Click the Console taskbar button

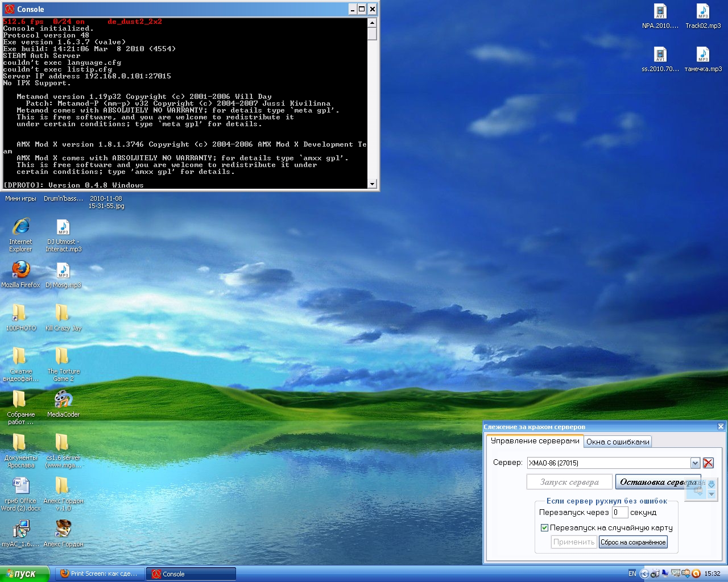[191, 573]
